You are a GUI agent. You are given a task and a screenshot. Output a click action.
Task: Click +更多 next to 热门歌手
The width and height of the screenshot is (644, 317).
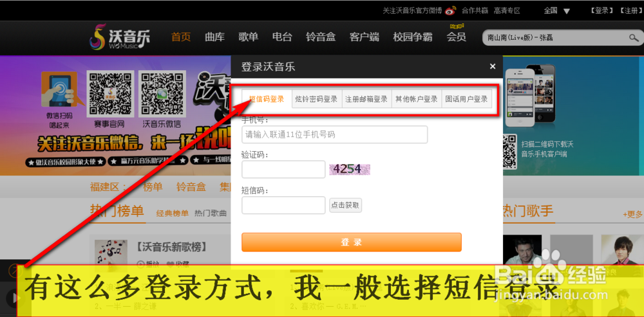[633, 214]
